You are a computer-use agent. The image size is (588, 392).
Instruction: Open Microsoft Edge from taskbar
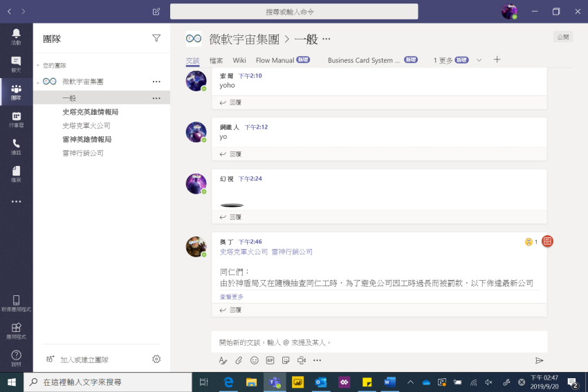(228, 382)
